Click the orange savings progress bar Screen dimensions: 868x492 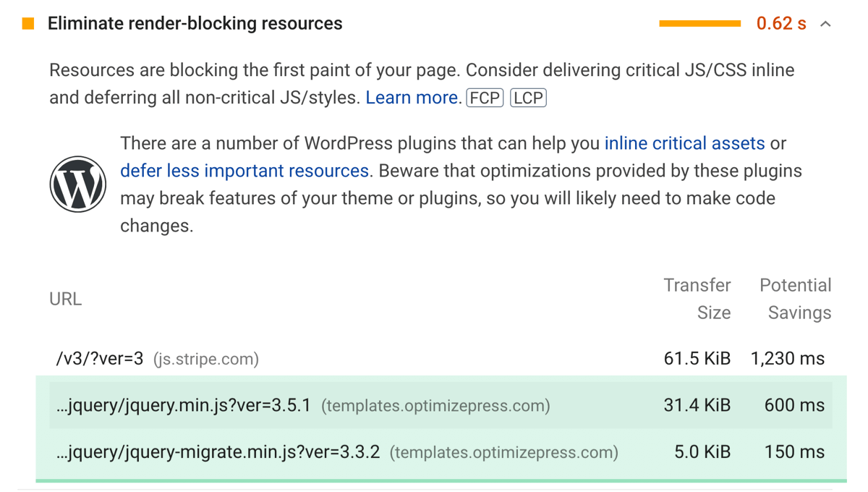point(700,24)
